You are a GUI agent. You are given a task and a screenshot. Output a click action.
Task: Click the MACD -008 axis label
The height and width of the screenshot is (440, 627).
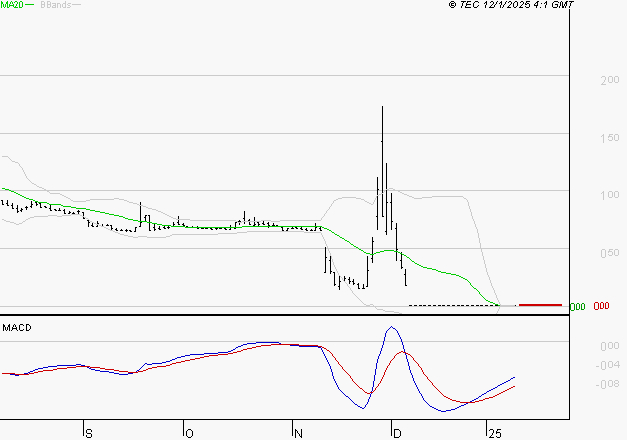607,384
